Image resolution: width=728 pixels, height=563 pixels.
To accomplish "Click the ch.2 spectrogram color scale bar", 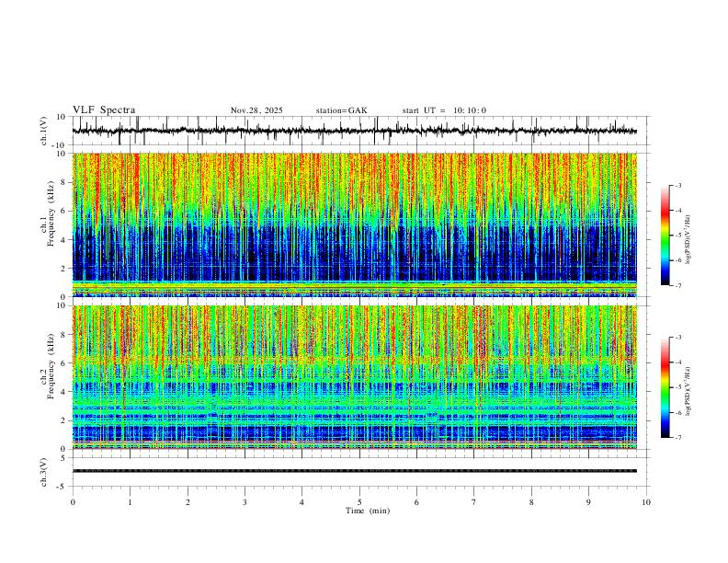I will [x=665, y=387].
